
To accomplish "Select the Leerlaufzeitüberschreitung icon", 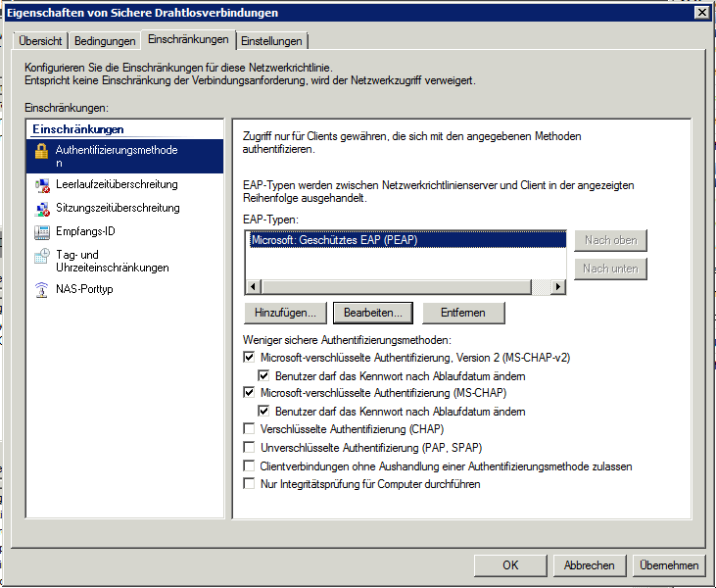I will point(41,184).
